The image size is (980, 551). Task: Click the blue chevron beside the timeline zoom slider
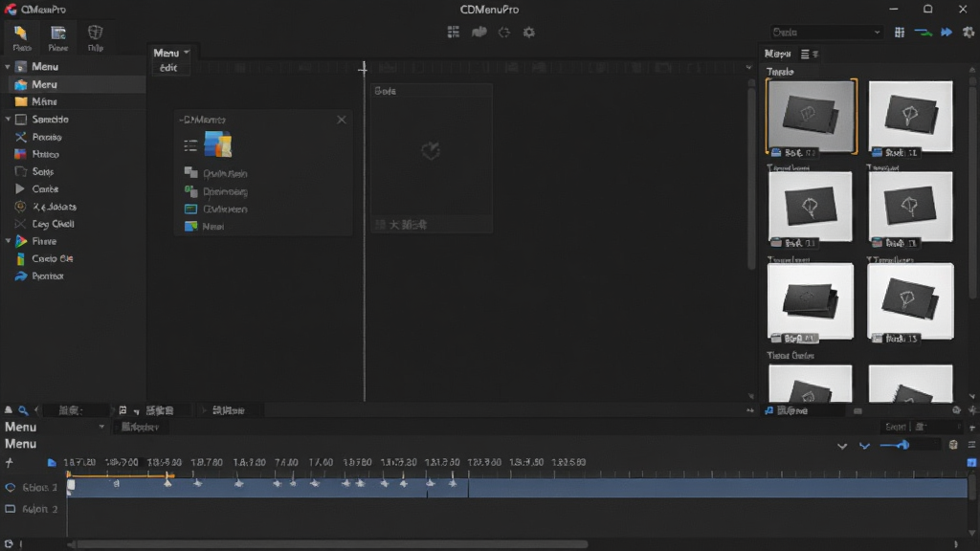coord(864,446)
